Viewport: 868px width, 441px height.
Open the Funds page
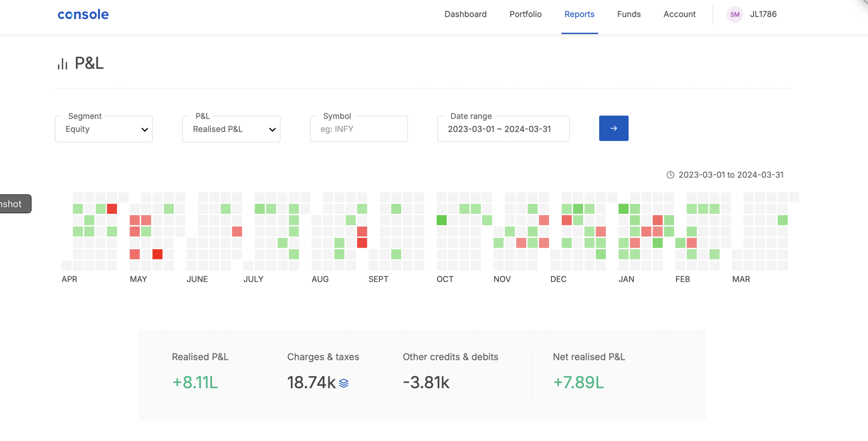[x=629, y=14]
